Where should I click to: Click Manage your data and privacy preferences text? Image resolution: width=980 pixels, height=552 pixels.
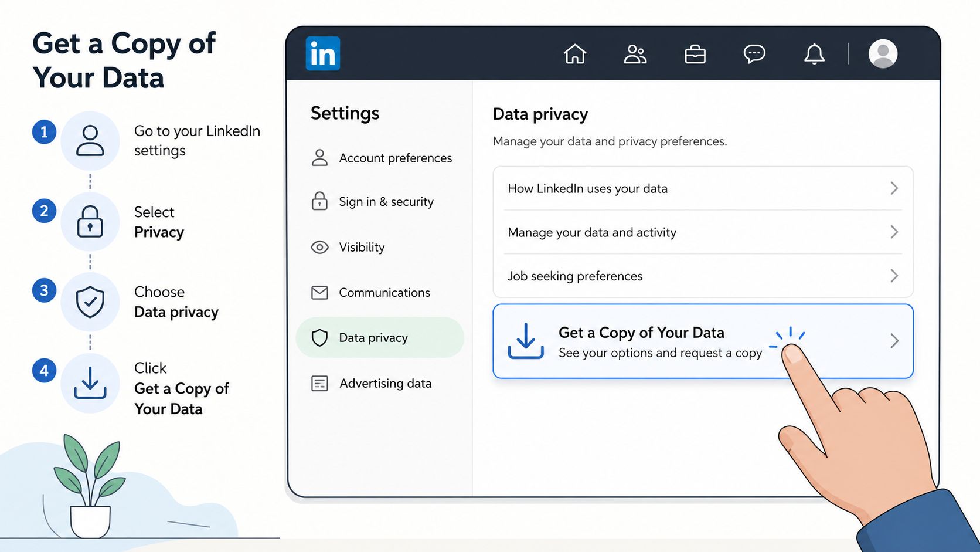click(610, 141)
